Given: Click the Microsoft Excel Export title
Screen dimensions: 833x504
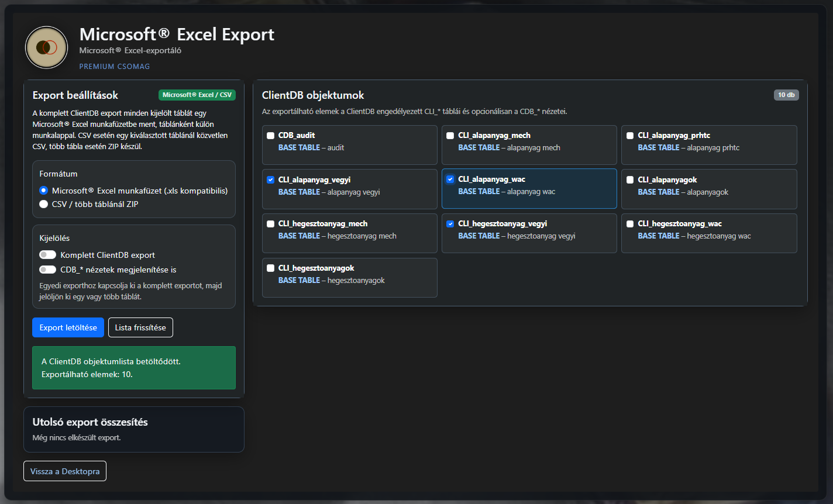Looking at the screenshot, I should [x=177, y=34].
